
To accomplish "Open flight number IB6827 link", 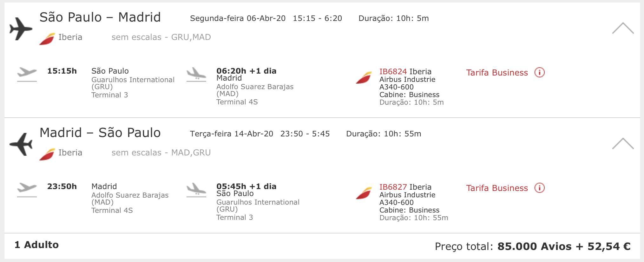I will click(x=393, y=187).
